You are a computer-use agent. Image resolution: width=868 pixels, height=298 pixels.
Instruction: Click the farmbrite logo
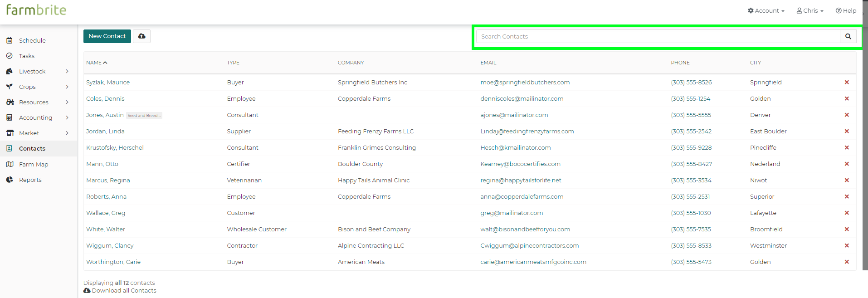point(36,10)
